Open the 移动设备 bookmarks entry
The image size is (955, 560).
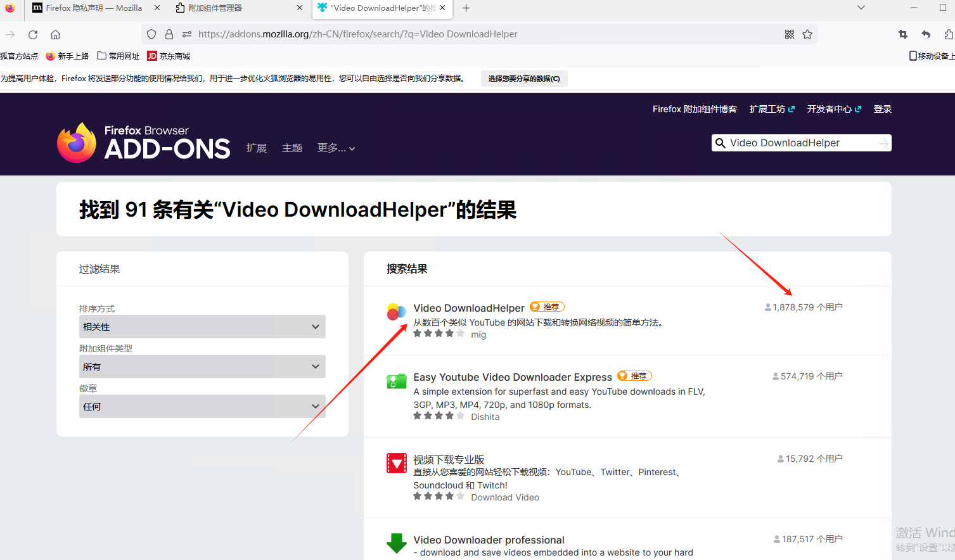point(932,56)
